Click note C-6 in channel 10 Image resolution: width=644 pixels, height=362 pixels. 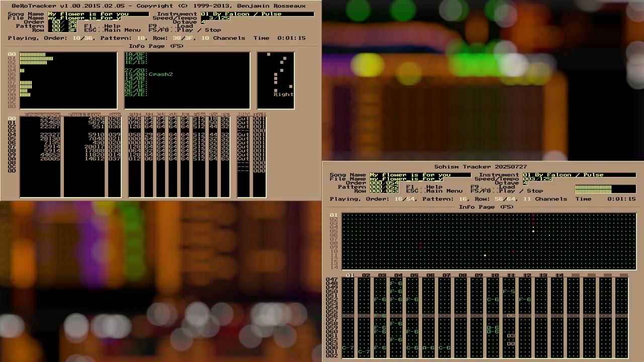click(493, 300)
